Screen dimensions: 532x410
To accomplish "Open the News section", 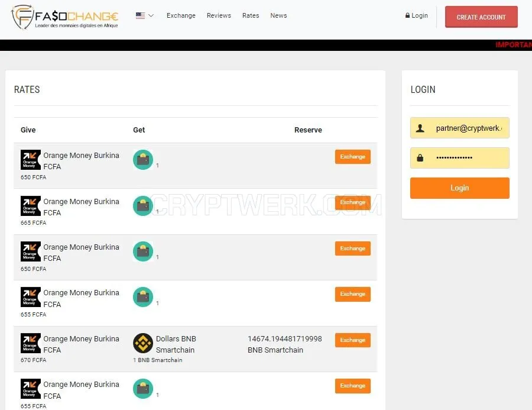I will point(278,15).
